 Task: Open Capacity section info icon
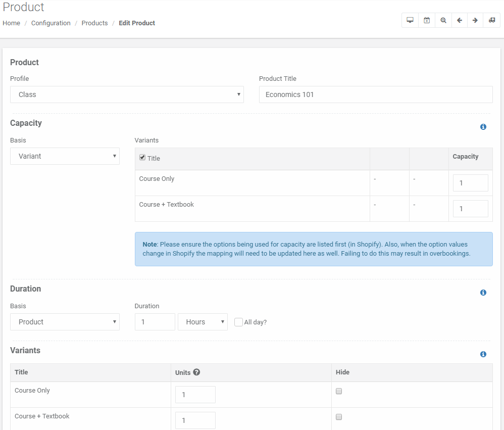point(483,127)
